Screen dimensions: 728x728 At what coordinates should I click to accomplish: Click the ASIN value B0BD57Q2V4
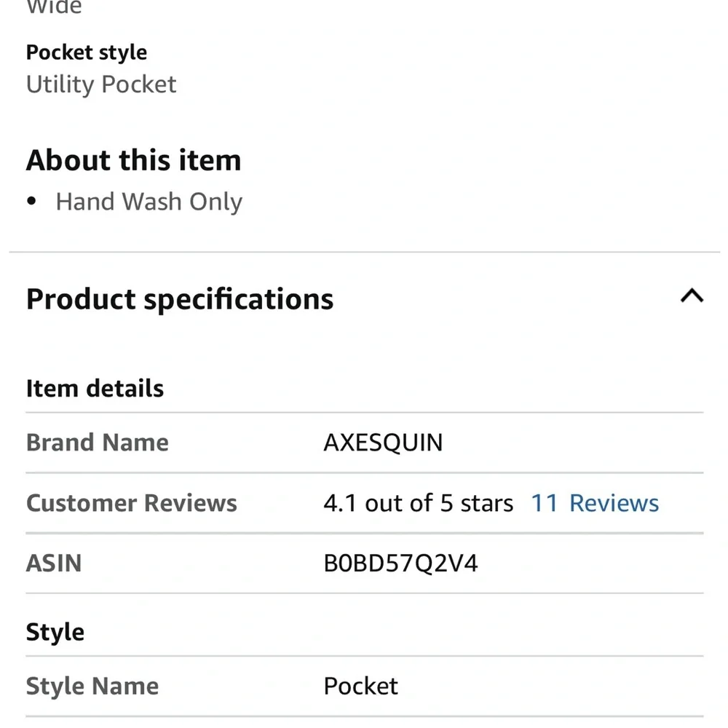pos(400,563)
